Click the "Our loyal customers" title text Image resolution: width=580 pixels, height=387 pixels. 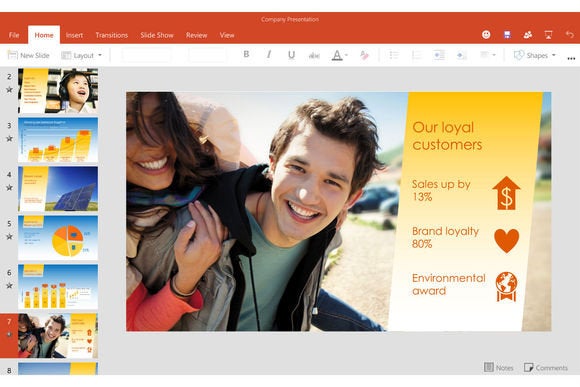pyautogui.click(x=447, y=136)
